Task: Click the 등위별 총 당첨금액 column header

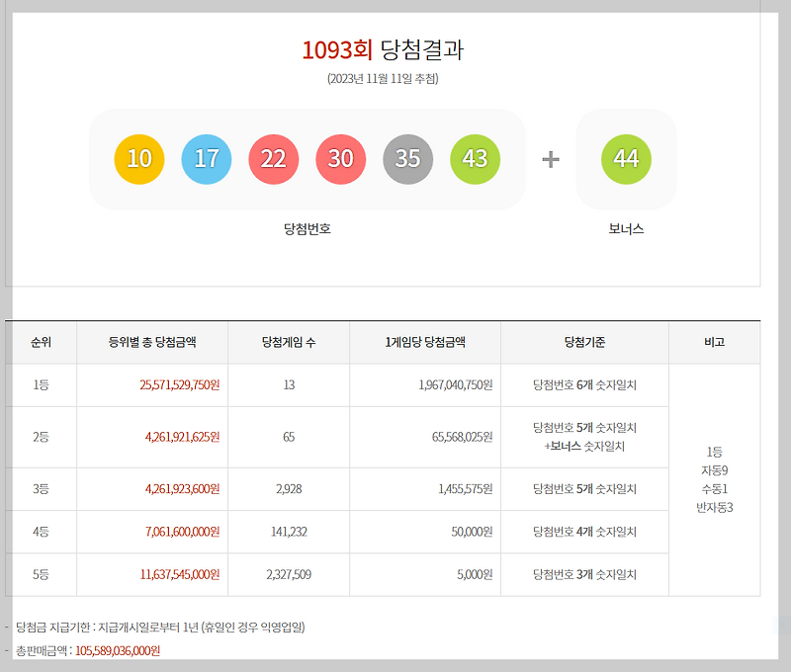Action: point(152,342)
